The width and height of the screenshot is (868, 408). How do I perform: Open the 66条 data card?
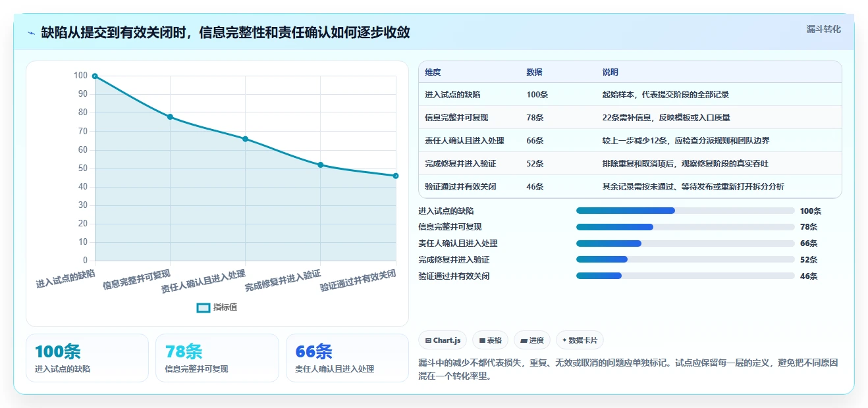347,358
